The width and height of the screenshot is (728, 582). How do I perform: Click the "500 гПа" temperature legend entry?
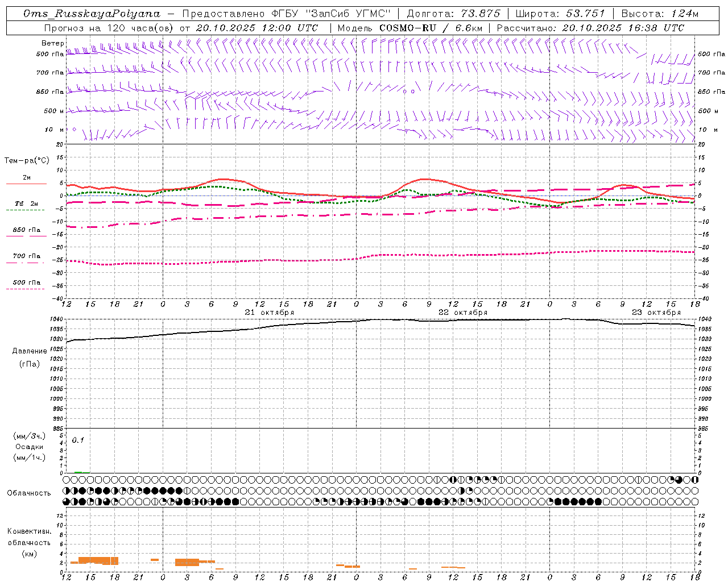pyautogui.click(x=26, y=282)
